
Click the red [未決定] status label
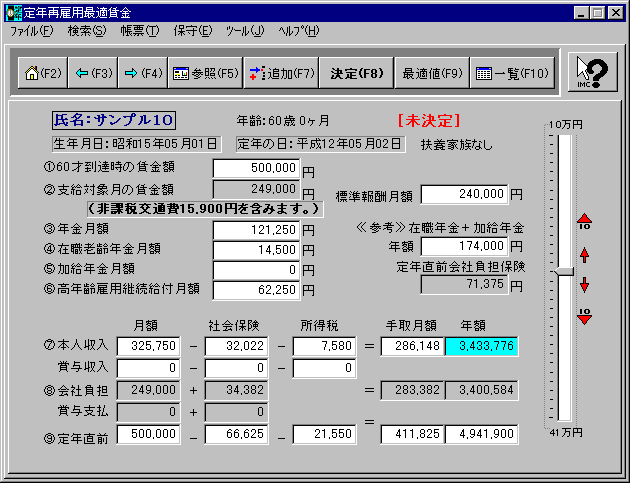tap(429, 121)
